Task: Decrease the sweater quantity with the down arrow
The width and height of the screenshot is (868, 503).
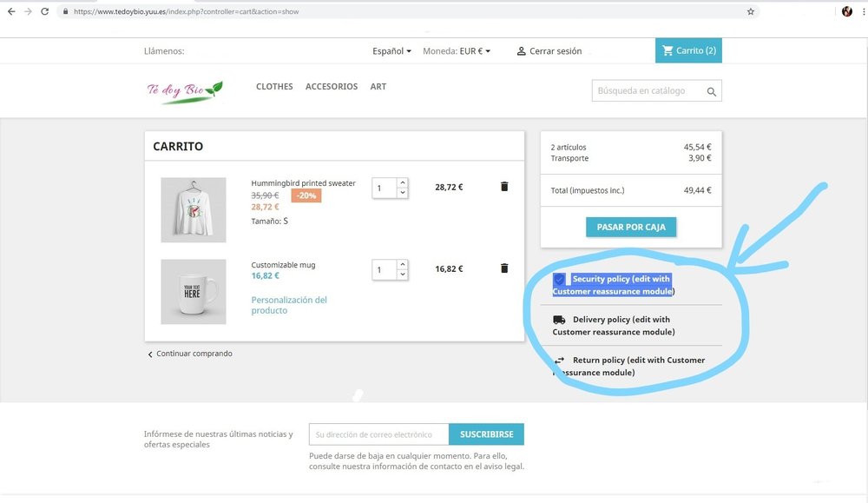Action: 403,193
